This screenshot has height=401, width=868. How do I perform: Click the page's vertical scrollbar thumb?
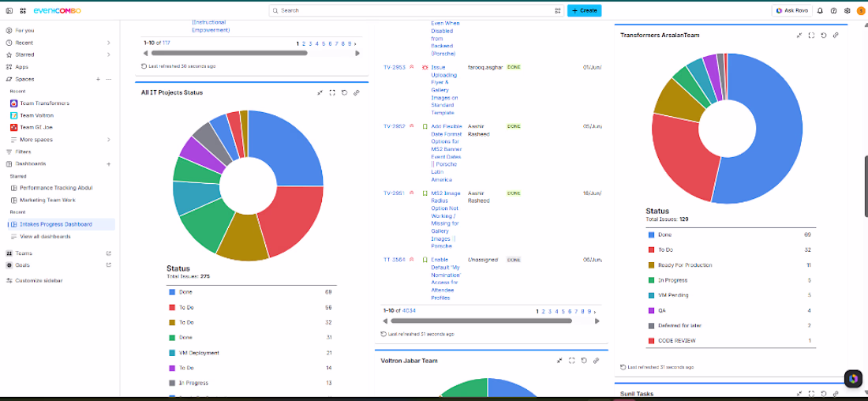866,186
